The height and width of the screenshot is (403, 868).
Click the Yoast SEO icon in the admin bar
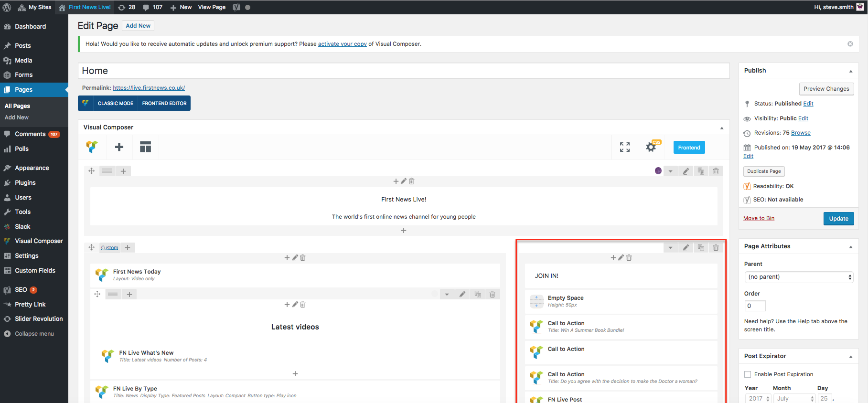[x=236, y=7]
